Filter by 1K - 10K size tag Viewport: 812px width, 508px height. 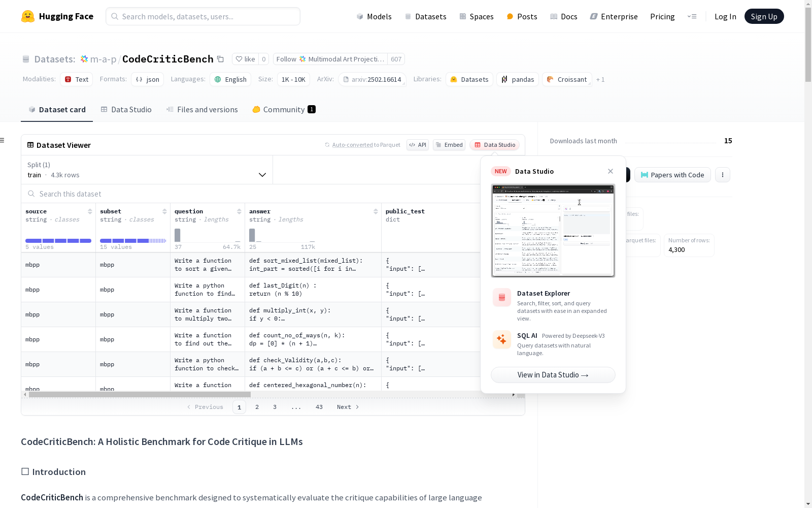point(293,79)
